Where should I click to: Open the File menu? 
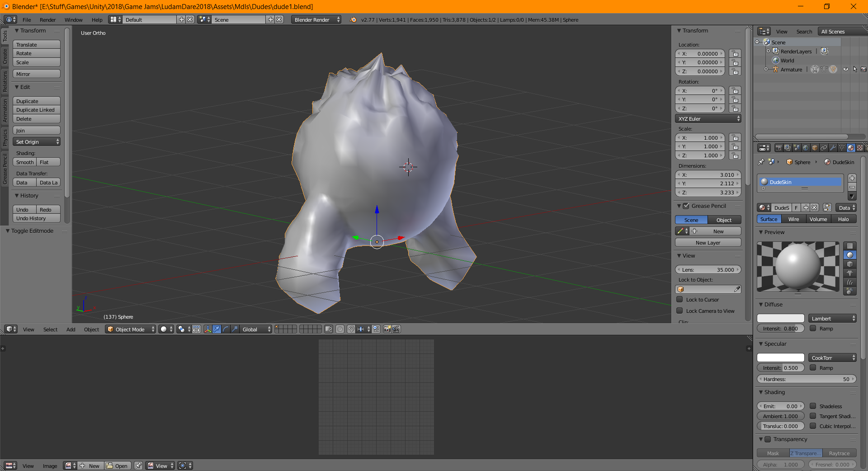coord(27,19)
